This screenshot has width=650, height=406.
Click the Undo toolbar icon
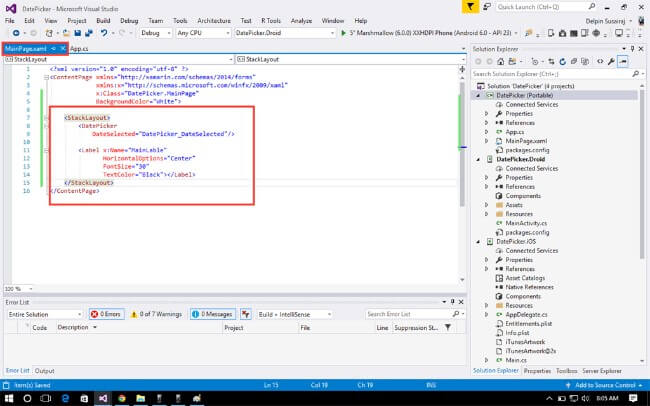click(104, 33)
